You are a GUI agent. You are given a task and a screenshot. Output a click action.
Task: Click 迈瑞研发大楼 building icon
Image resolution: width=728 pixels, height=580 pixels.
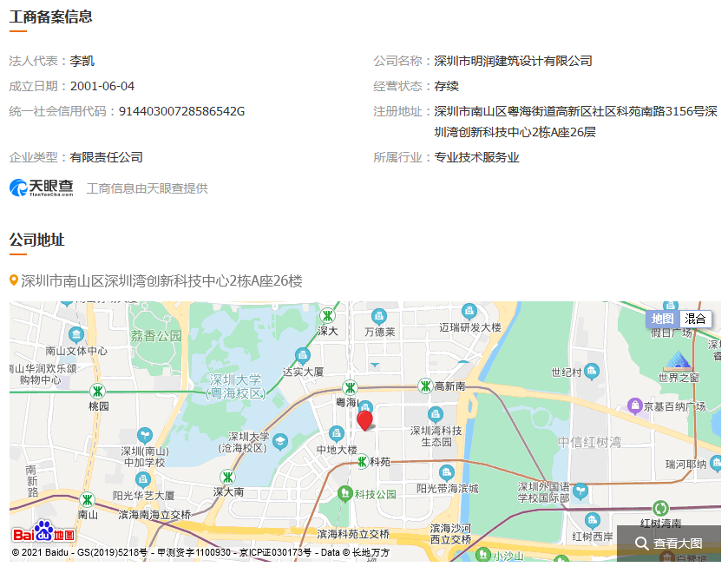coord(469,312)
